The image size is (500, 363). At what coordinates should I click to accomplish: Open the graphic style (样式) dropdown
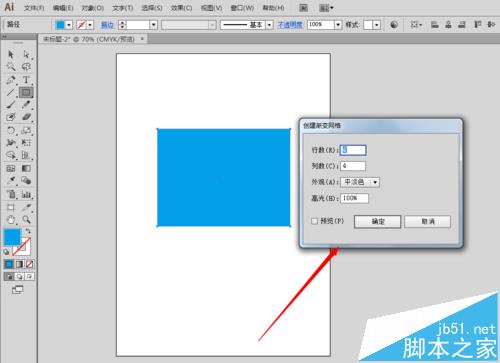coord(377,25)
